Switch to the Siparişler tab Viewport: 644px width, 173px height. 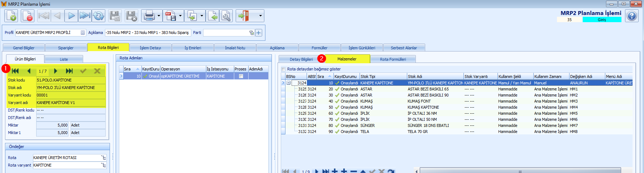[x=66, y=48]
